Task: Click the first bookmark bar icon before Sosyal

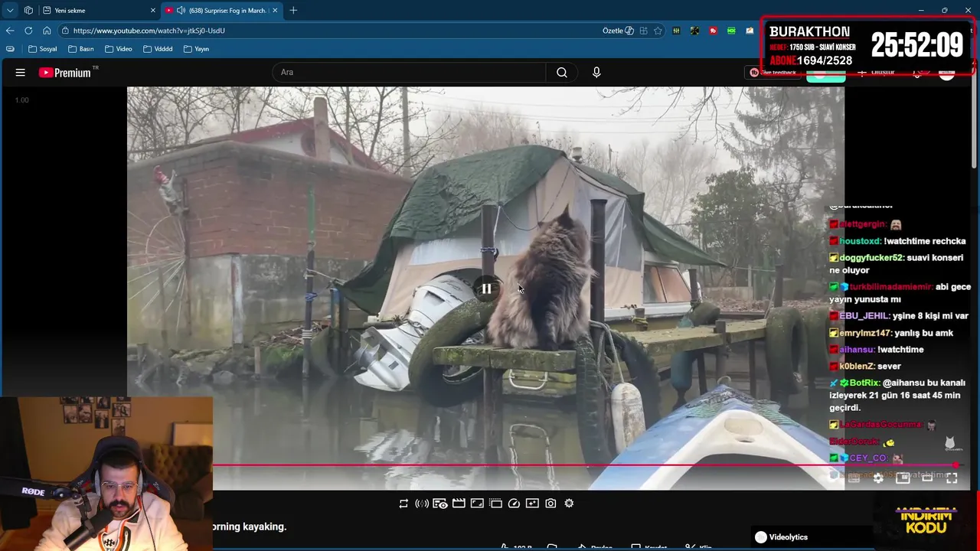Action: coord(10,49)
